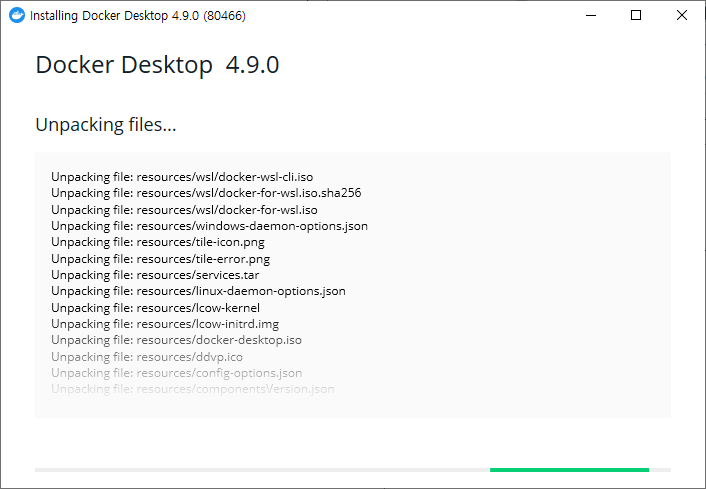Image resolution: width=706 pixels, height=489 pixels.
Task: Select the services.tar log line
Action: pos(155,275)
